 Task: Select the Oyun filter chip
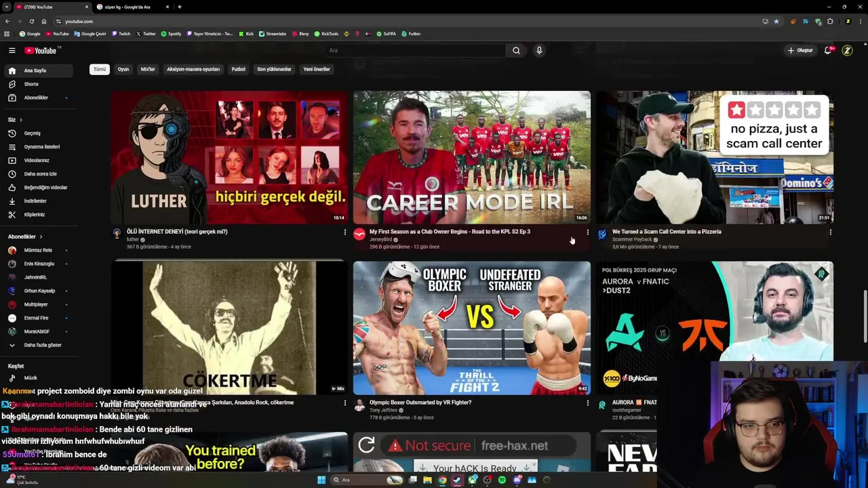[123, 69]
